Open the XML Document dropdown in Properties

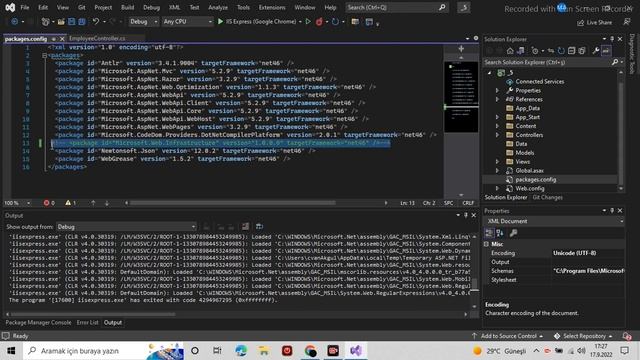coord(553,221)
